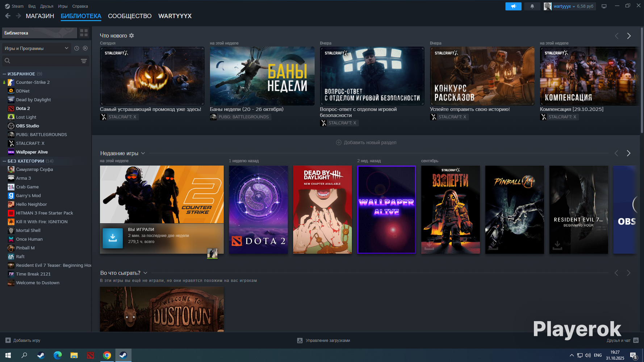Open Windows Start menu
Screen dimensions: 644x362
(x=8, y=355)
